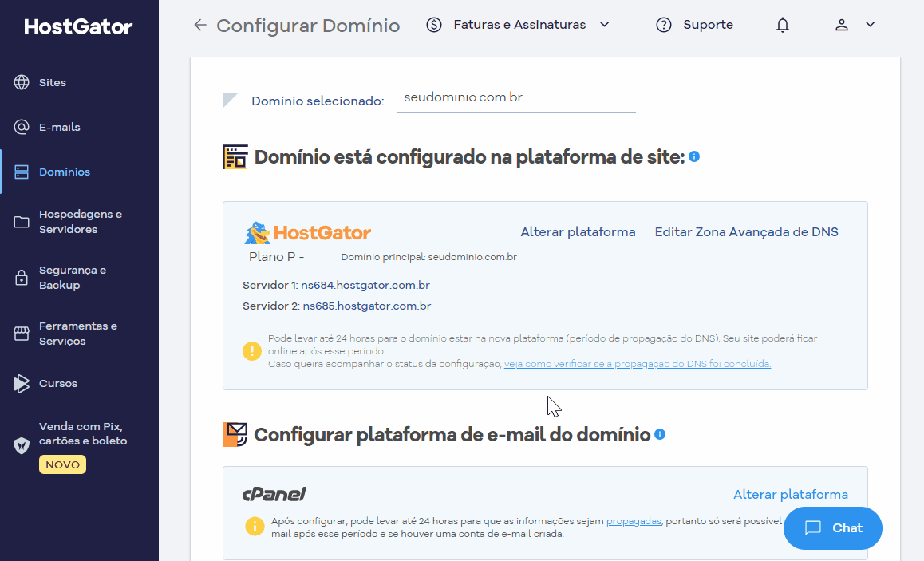Click Configurar Domínio page title

308,26
